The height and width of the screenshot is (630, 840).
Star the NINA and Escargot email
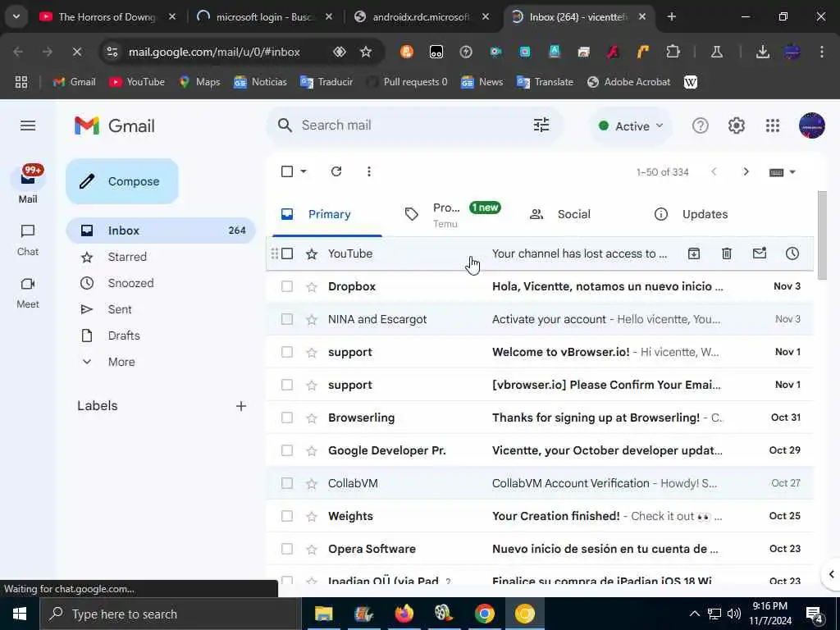pos(311,319)
